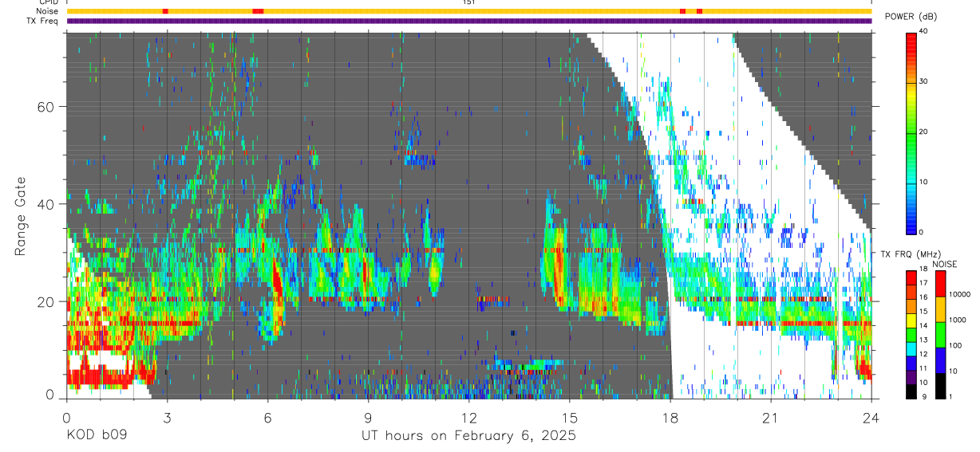This screenshot has height=452, width=980.
Task: Click the 'KOD b09' radar beam label
Action: tap(97, 435)
